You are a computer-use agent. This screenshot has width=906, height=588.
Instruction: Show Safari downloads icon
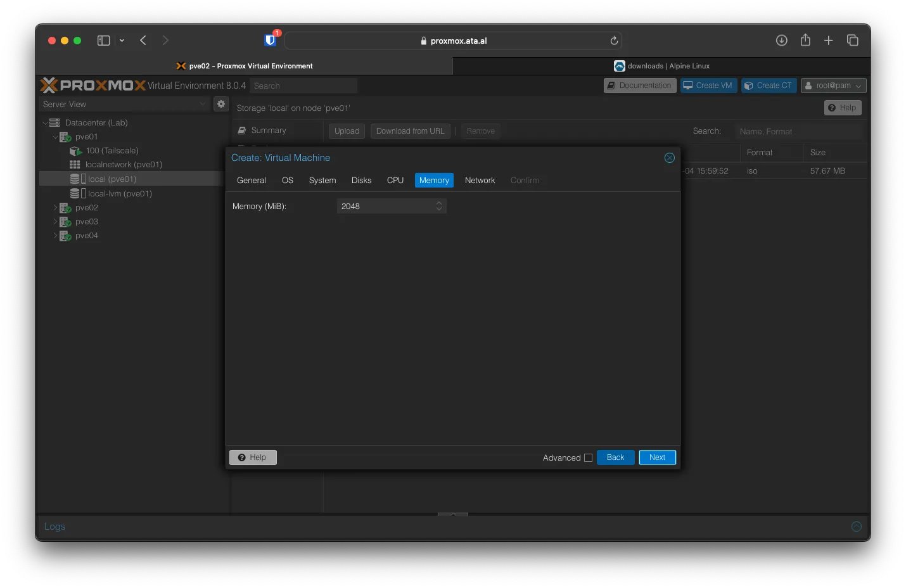782,41
